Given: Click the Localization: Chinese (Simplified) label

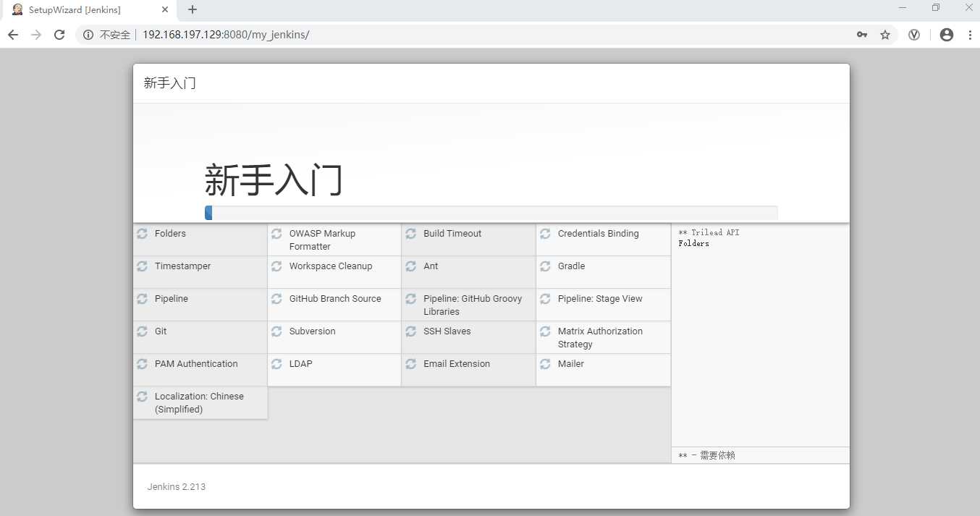Looking at the screenshot, I should pos(199,403).
